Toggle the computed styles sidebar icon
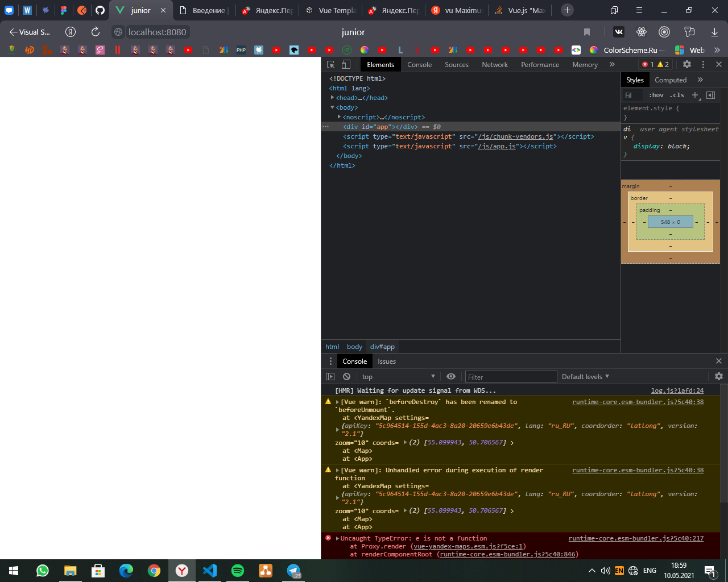 point(710,95)
